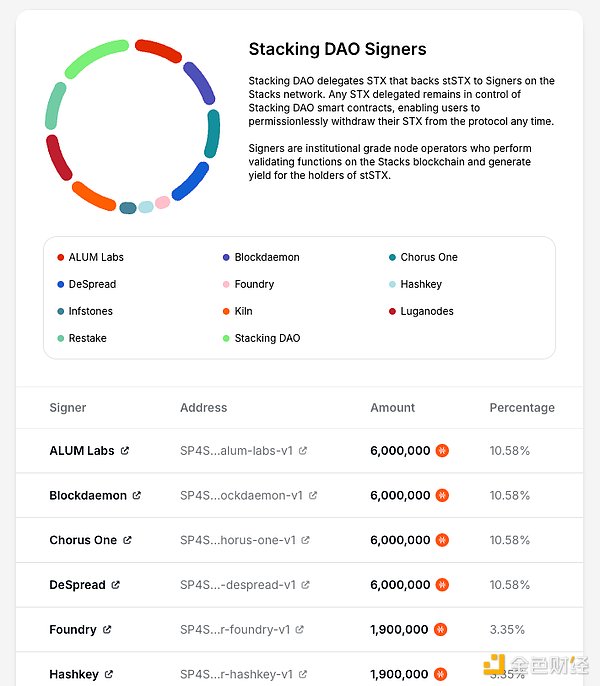Screen dimensions: 600x686
Task: Open Blockdaemon signer external link icon
Action: tap(137, 496)
